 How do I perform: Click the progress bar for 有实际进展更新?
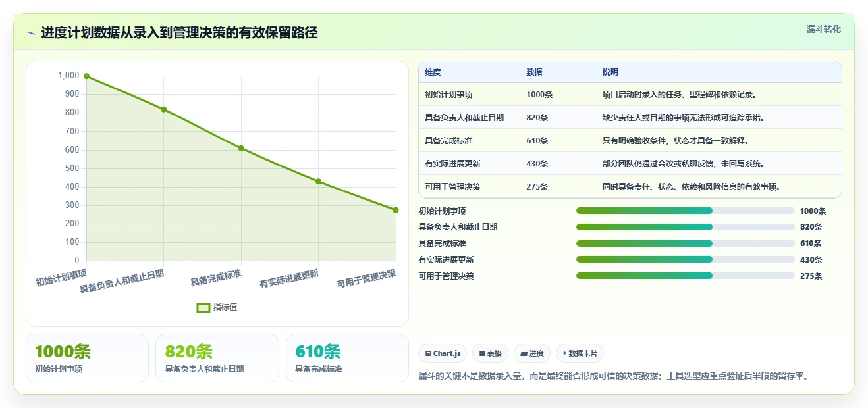click(x=686, y=260)
